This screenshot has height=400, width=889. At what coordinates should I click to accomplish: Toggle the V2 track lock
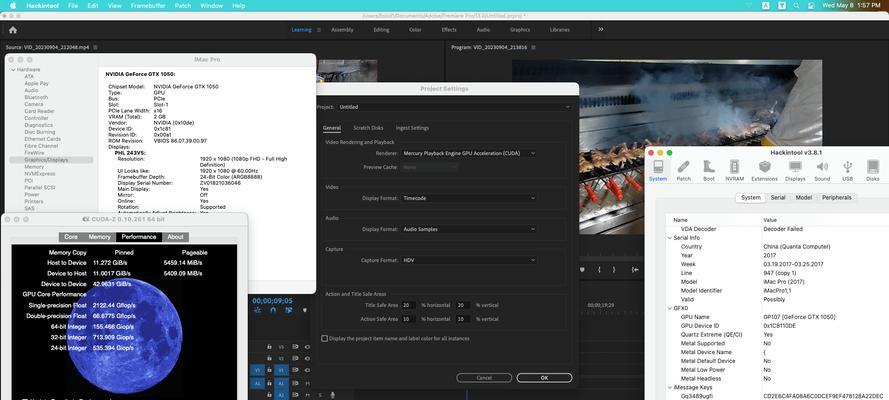click(x=269, y=359)
